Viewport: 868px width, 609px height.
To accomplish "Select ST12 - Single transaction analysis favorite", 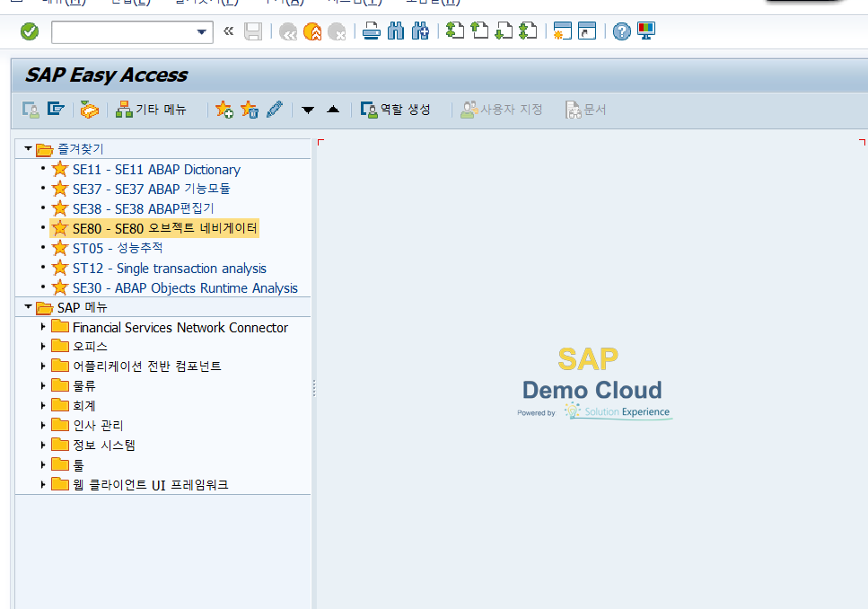I will pyautogui.click(x=170, y=269).
